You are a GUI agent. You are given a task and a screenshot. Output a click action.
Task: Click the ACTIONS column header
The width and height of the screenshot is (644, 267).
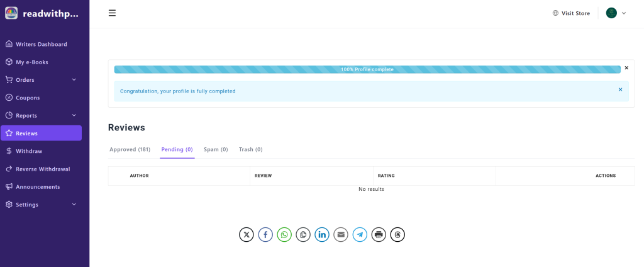coord(606,176)
